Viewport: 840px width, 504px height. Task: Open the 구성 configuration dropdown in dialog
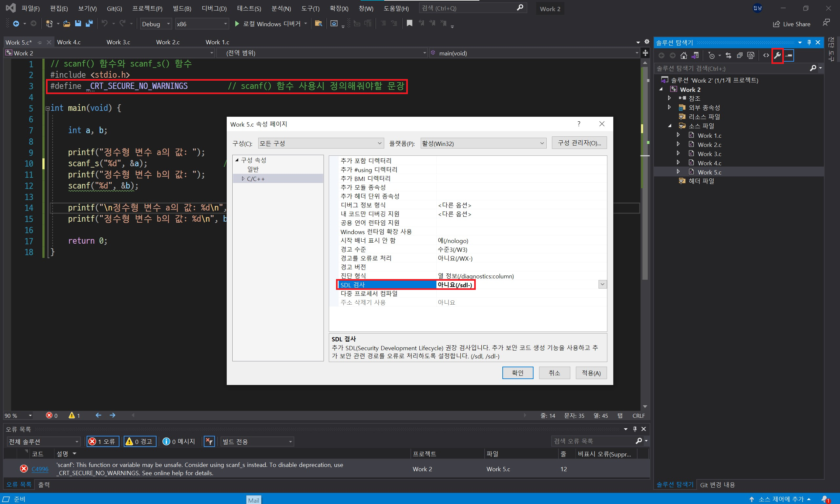coord(321,143)
